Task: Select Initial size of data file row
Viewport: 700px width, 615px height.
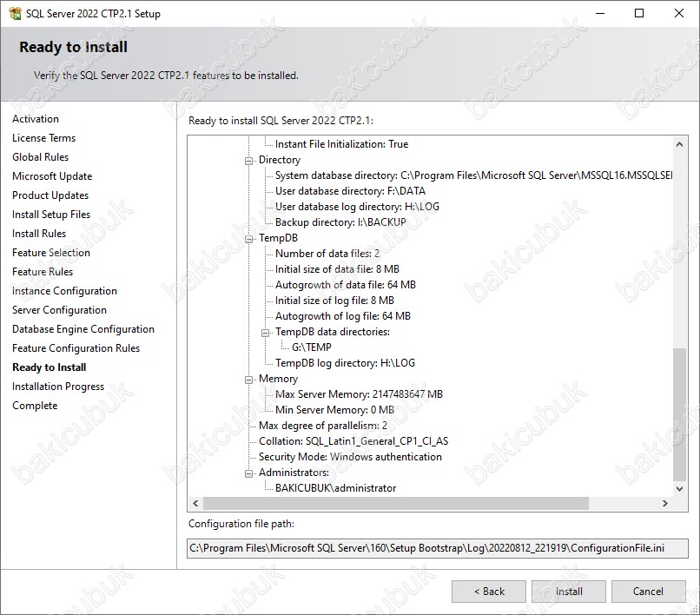Action: (337, 269)
